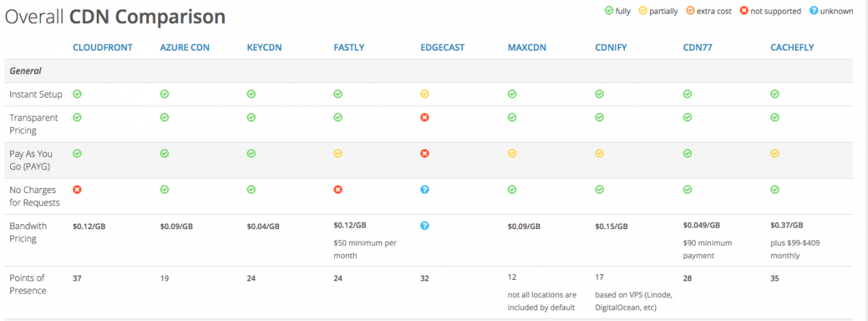
Task: Click the 'Instant Setup' row label
Action: click(35, 95)
